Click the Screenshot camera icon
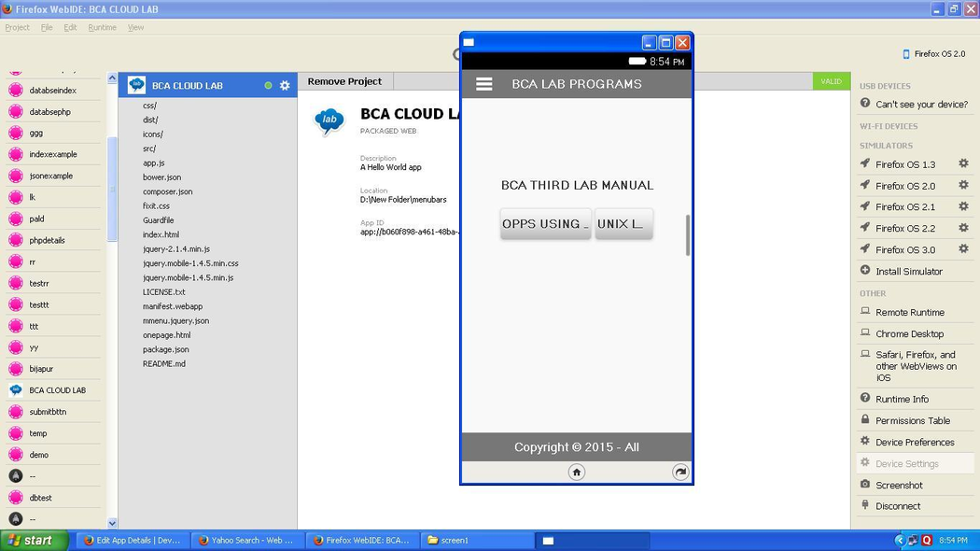This screenshot has width=980, height=551. click(865, 485)
